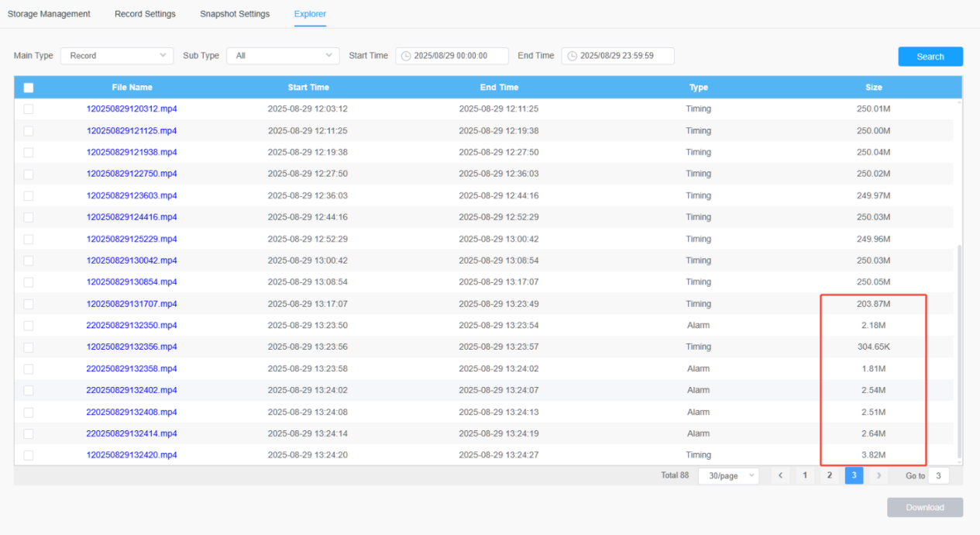This screenshot has height=535, width=980.
Task: Click the next page arrow in pagination
Action: click(x=879, y=475)
